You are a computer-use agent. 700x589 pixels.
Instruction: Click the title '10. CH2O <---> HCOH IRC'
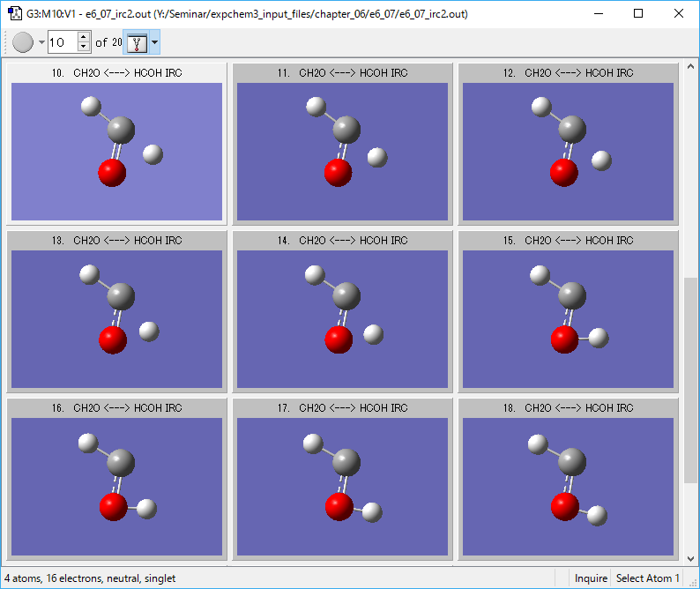point(117,73)
